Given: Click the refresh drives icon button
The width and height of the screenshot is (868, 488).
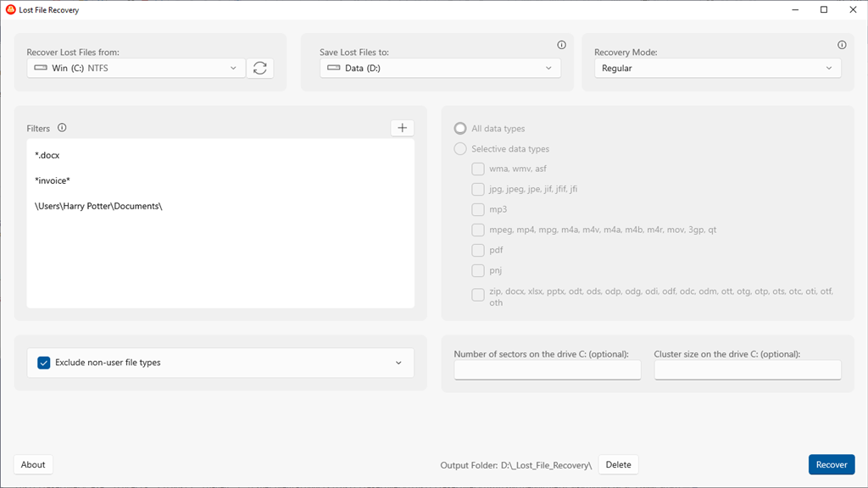Looking at the screenshot, I should [x=260, y=68].
